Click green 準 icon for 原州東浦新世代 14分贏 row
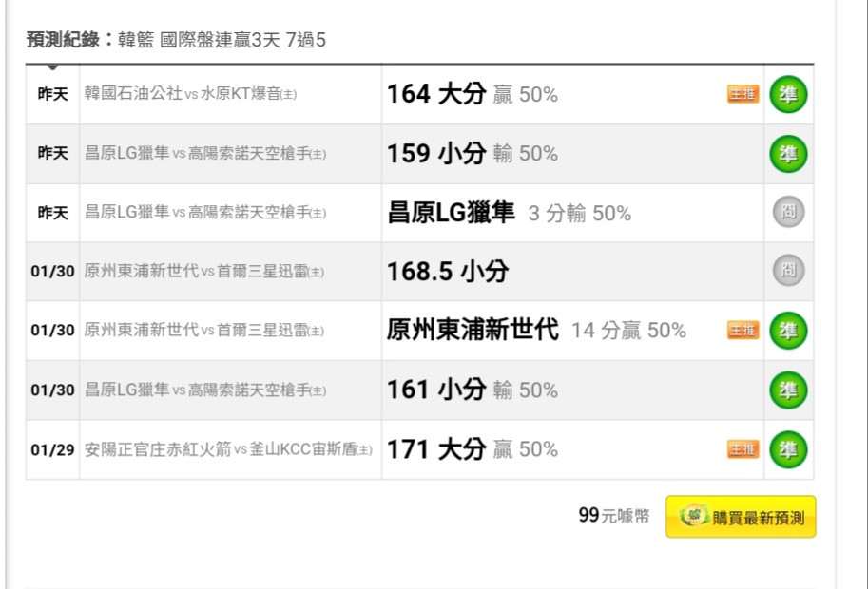The height and width of the screenshot is (589, 868). 788,331
